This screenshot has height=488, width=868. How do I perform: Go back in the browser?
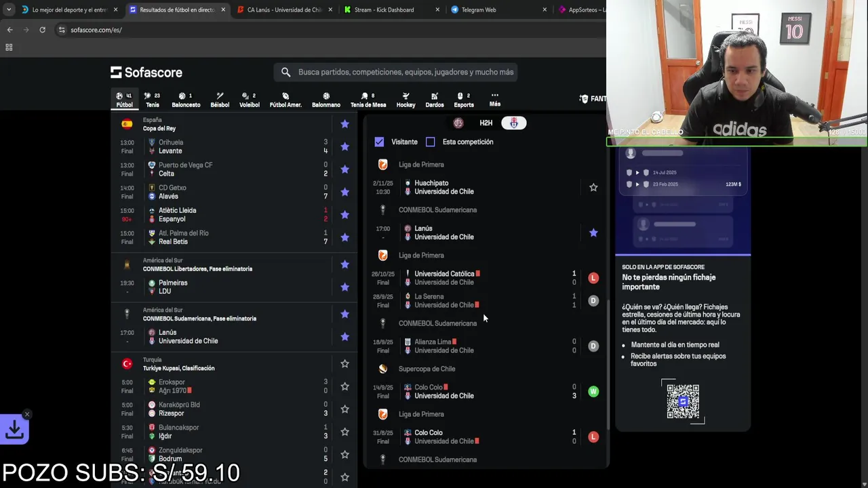(9, 30)
